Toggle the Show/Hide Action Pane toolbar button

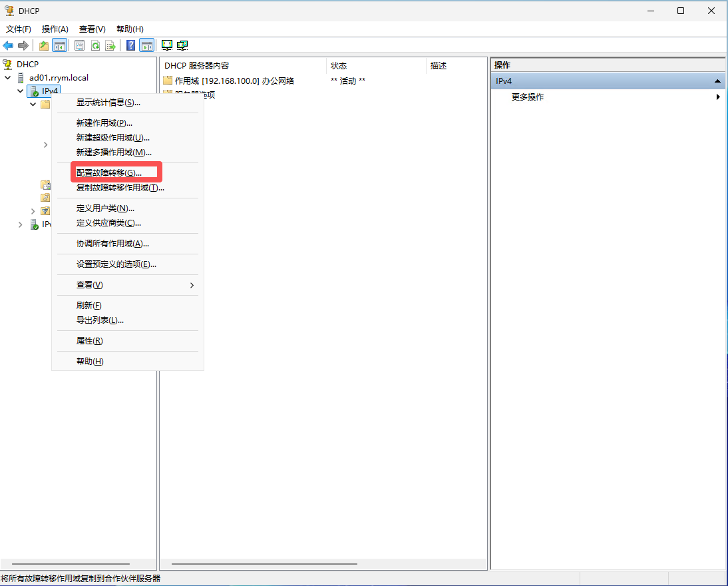(x=147, y=45)
